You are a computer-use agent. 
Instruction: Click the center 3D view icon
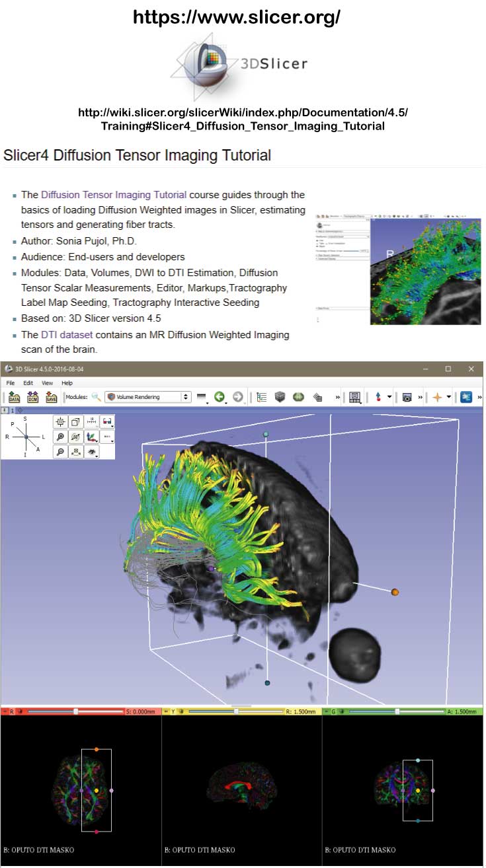click(60, 421)
